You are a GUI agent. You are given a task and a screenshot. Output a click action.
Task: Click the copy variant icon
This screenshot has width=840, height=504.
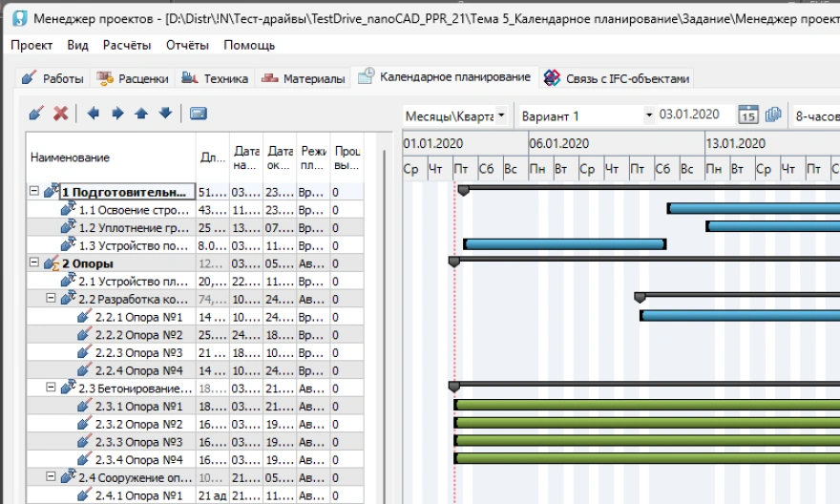[x=773, y=115]
